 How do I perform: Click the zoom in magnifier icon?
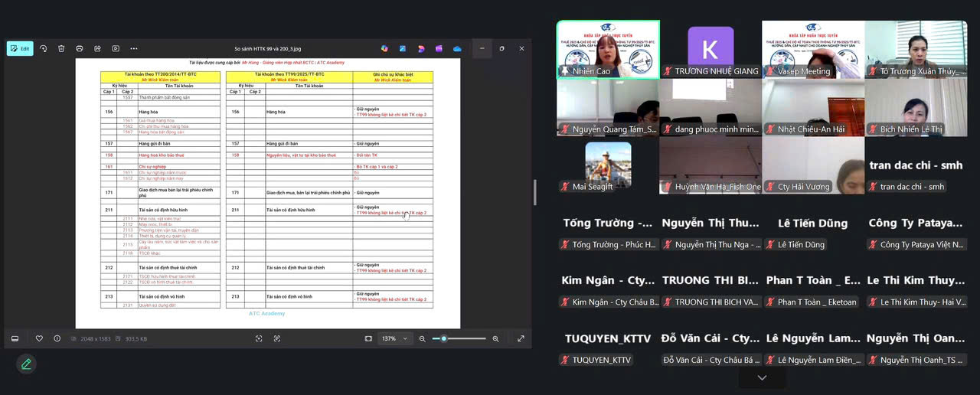495,338
